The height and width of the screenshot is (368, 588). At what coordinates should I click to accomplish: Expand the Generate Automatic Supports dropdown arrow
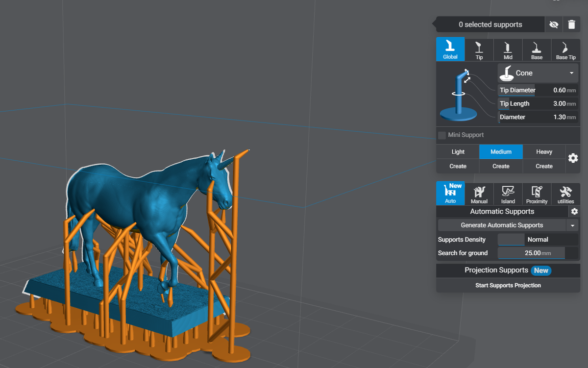click(x=572, y=225)
